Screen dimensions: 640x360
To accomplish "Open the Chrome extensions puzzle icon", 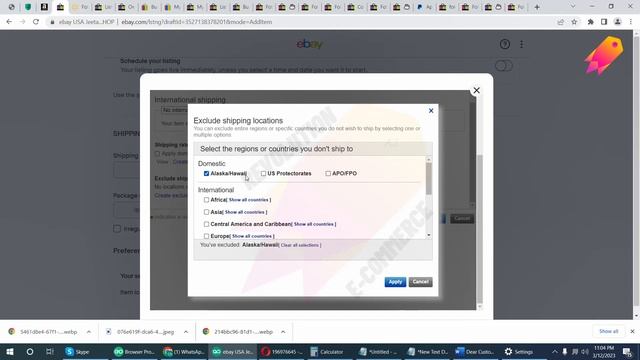I will (x=590, y=22).
